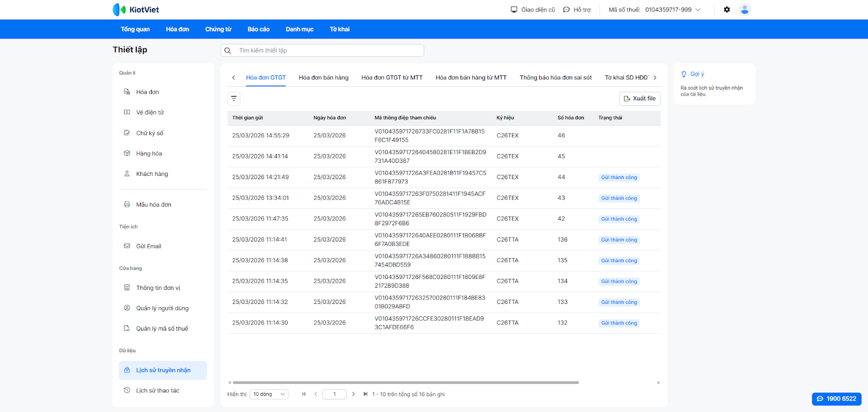Open the Báo cáo menu

tap(258, 29)
